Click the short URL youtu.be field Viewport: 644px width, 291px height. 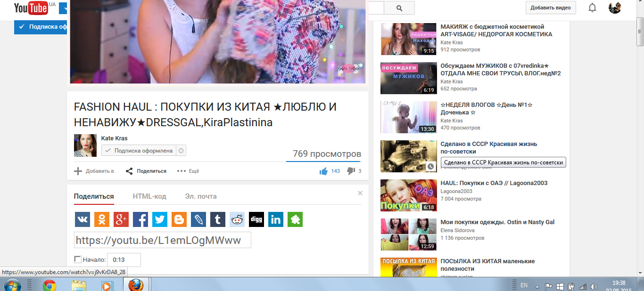[x=163, y=240]
